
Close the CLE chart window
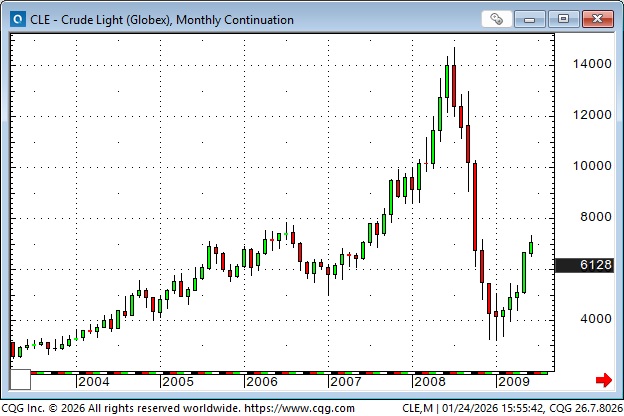point(597,19)
